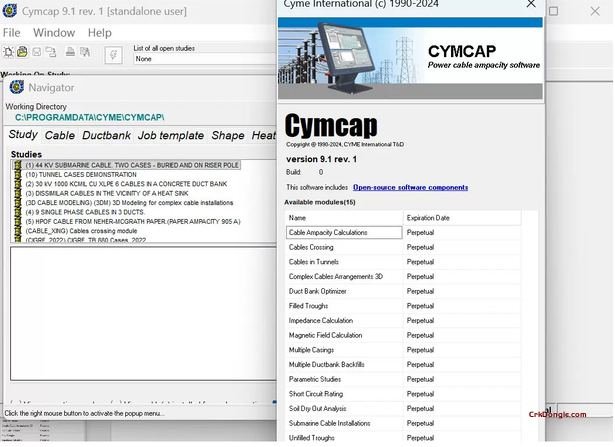Open the List of all open studies dropdown
This screenshot has height=447, width=615.
[205, 59]
